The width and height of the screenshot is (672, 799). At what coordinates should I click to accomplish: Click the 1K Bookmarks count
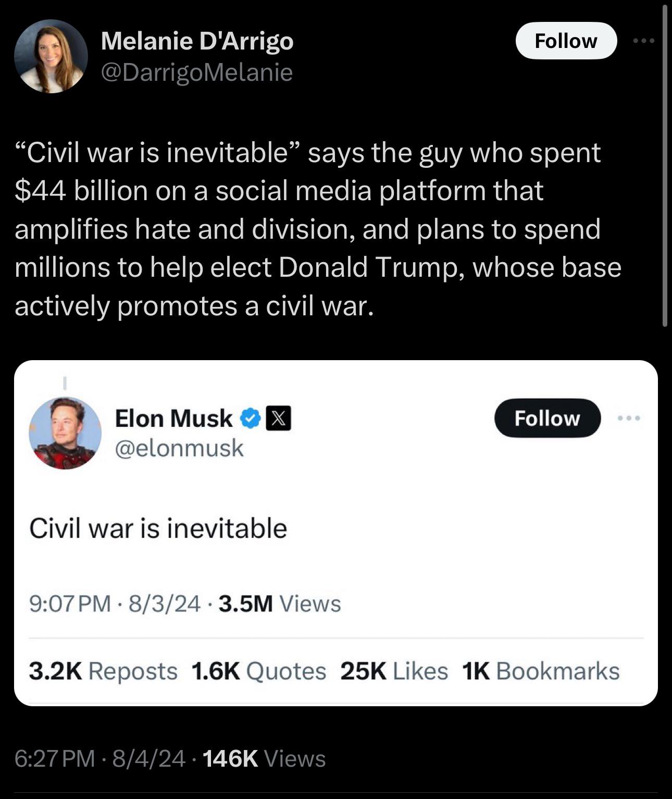pyautogui.click(x=540, y=671)
